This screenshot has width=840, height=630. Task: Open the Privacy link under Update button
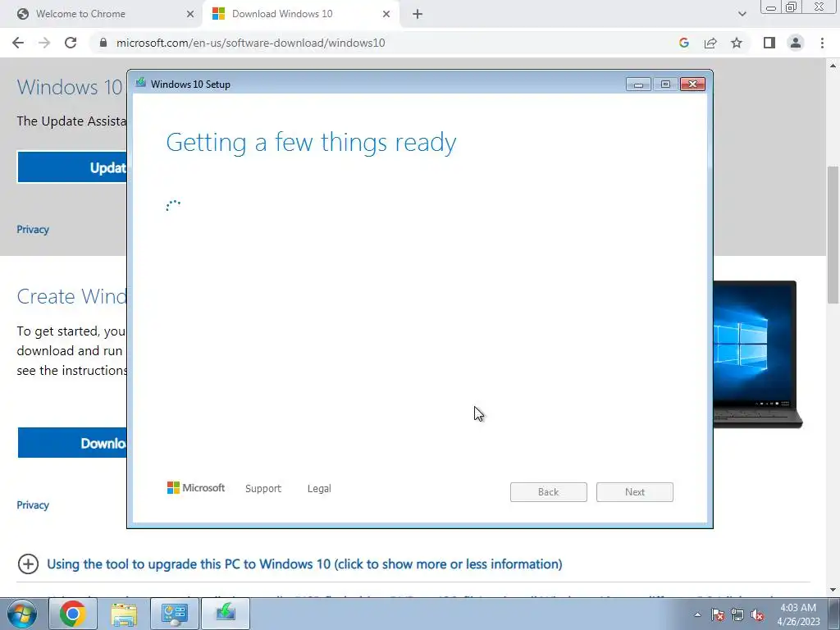33,230
